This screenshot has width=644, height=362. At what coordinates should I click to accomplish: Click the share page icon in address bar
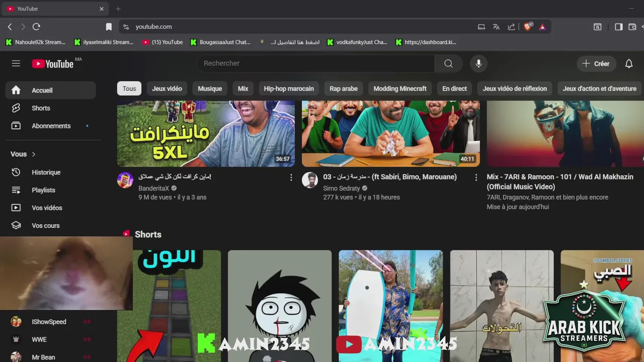pyautogui.click(x=512, y=27)
